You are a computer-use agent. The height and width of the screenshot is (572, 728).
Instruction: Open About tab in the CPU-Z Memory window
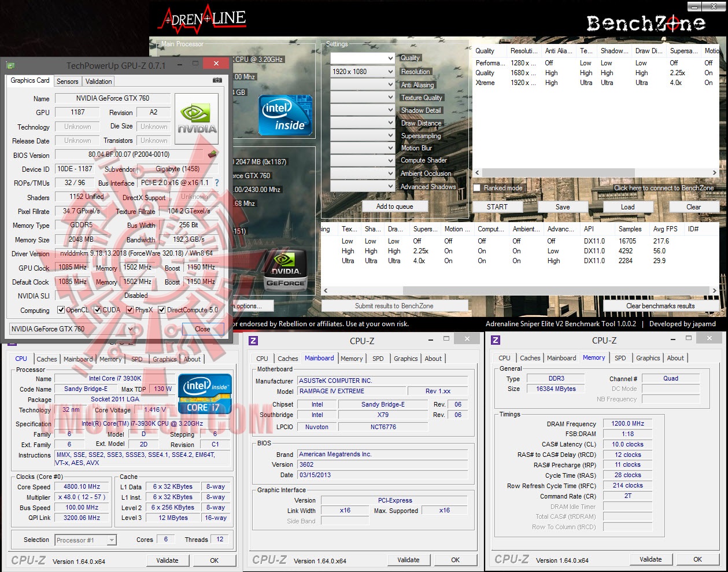tap(675, 358)
